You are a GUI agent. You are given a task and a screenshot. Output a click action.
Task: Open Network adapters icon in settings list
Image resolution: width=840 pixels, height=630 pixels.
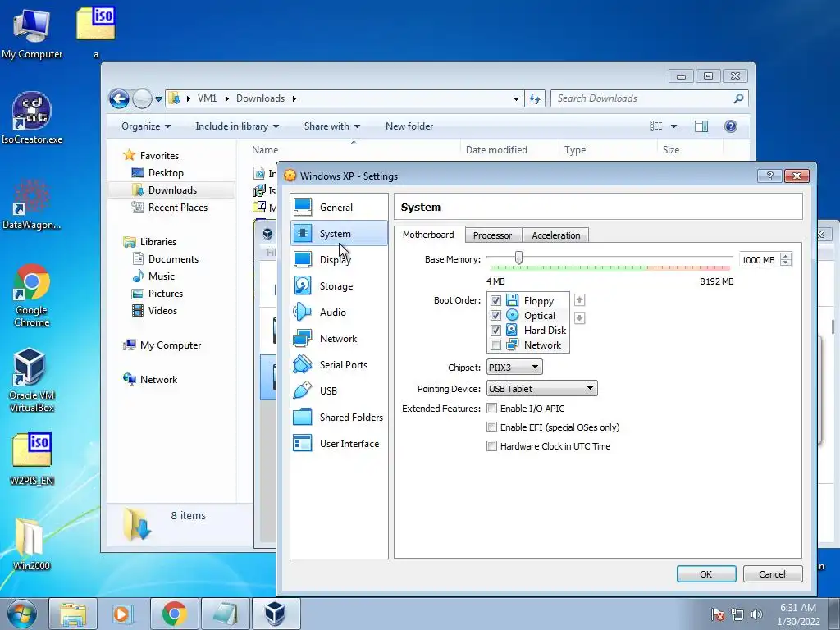coord(303,339)
